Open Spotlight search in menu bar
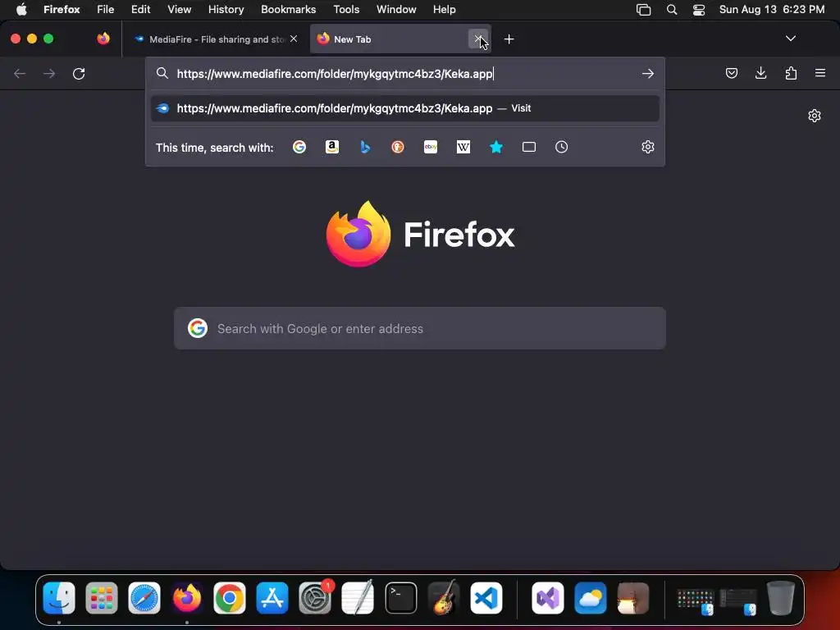The width and height of the screenshot is (840, 630). (x=672, y=10)
